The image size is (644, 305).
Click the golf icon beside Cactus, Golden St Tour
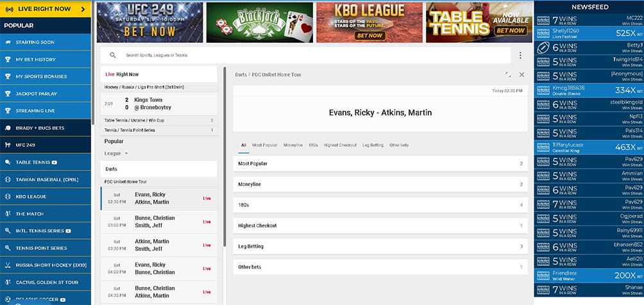(8, 283)
